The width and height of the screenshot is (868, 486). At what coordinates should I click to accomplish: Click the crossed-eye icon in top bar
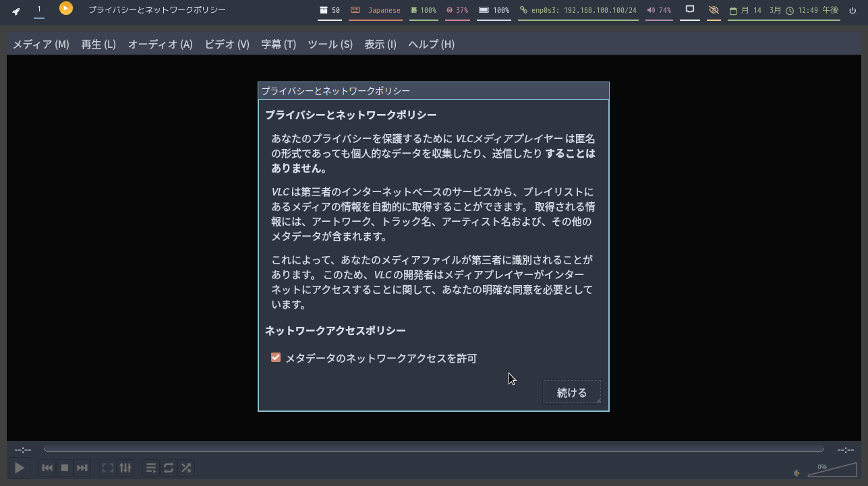(714, 10)
